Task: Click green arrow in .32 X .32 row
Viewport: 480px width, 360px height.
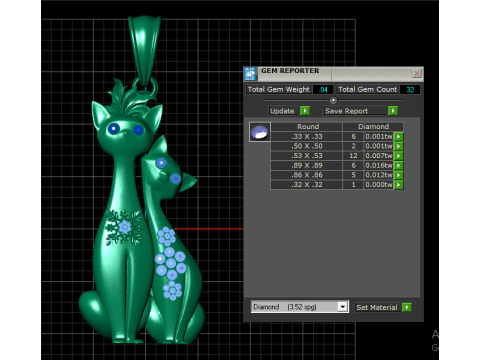Action: pyautogui.click(x=399, y=185)
